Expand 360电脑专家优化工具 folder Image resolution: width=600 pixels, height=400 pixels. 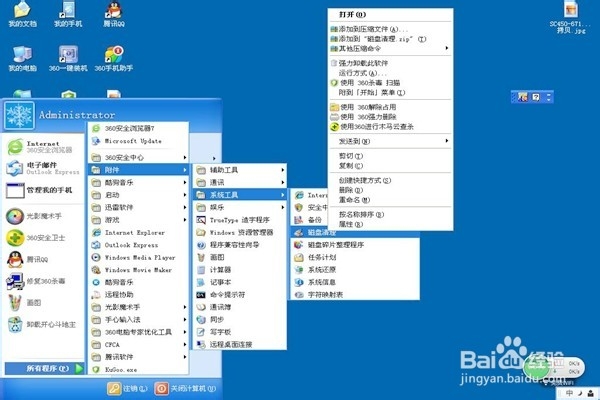click(139, 332)
